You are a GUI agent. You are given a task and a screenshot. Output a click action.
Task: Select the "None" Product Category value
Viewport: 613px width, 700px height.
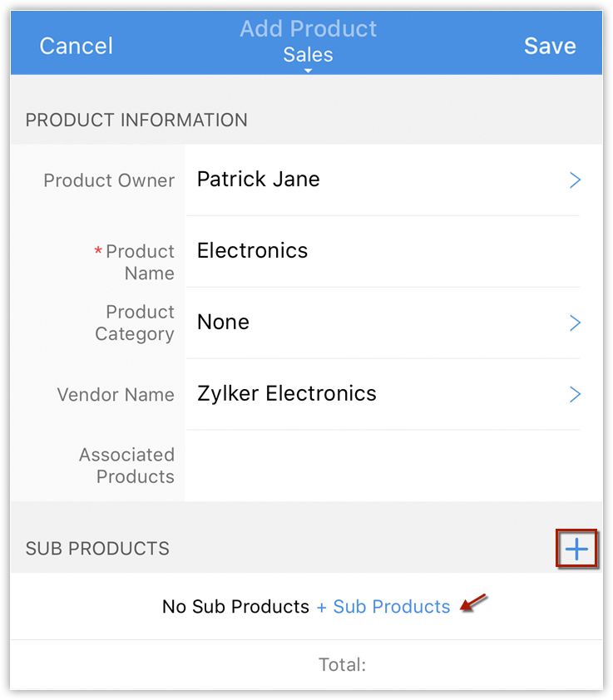coord(223,323)
